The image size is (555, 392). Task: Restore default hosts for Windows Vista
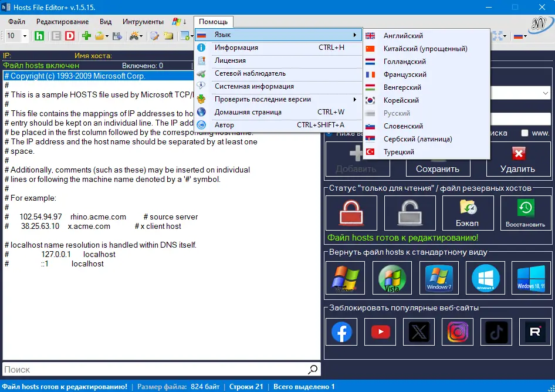(392, 278)
